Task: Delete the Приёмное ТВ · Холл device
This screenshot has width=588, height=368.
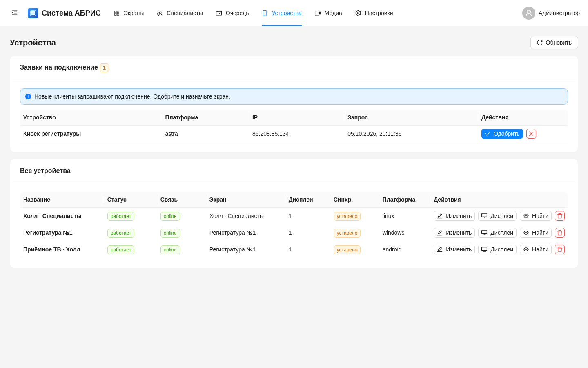Action: [560, 249]
